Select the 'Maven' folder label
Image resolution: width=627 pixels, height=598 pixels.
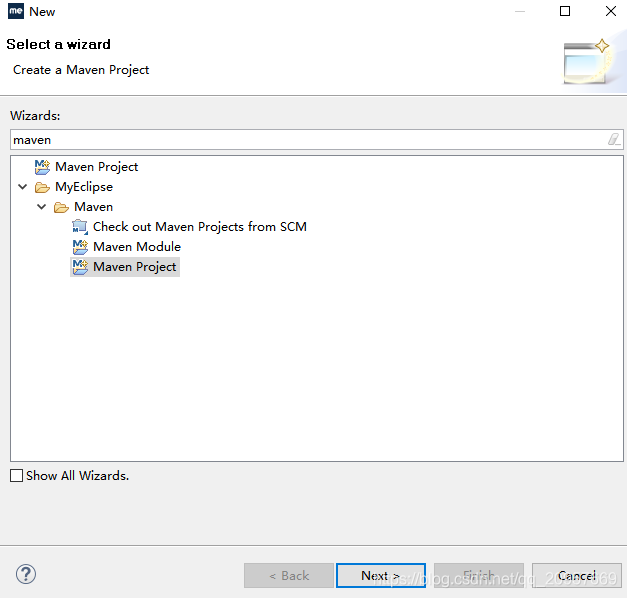coord(94,207)
